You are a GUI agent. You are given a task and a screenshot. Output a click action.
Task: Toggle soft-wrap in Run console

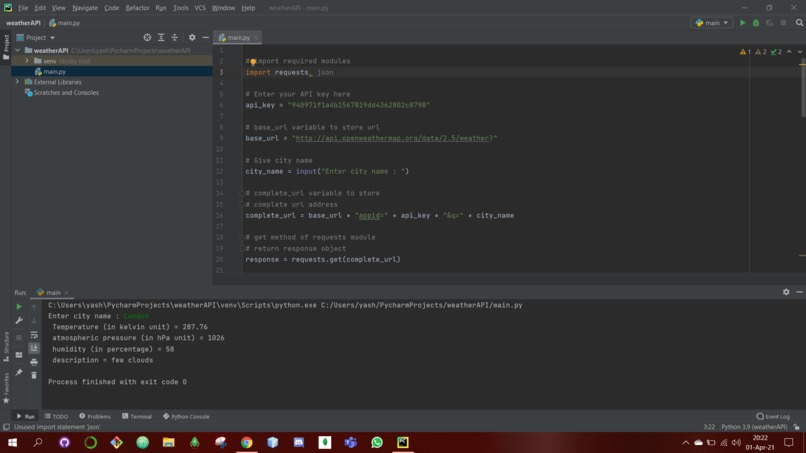34,335
